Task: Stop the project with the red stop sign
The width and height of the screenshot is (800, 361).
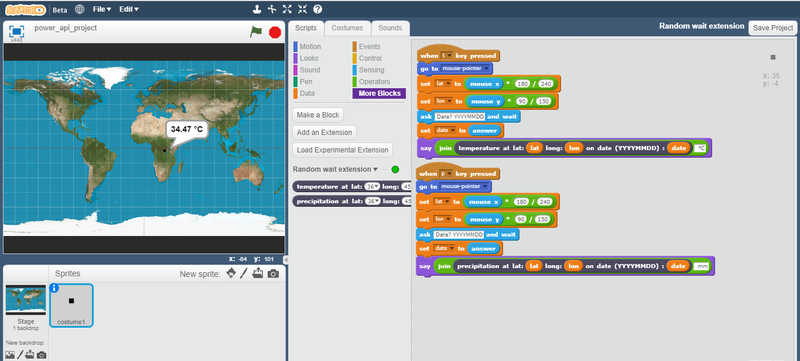Action: click(275, 32)
